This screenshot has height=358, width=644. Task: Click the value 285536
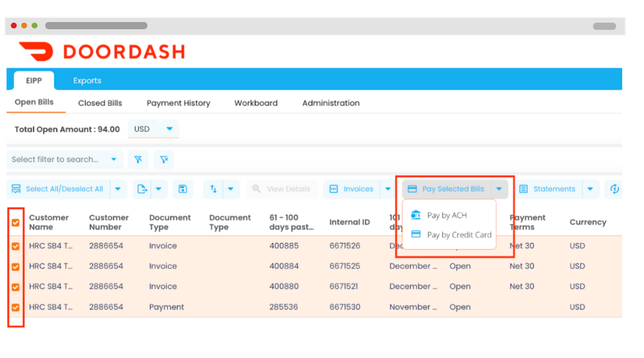[283, 307]
